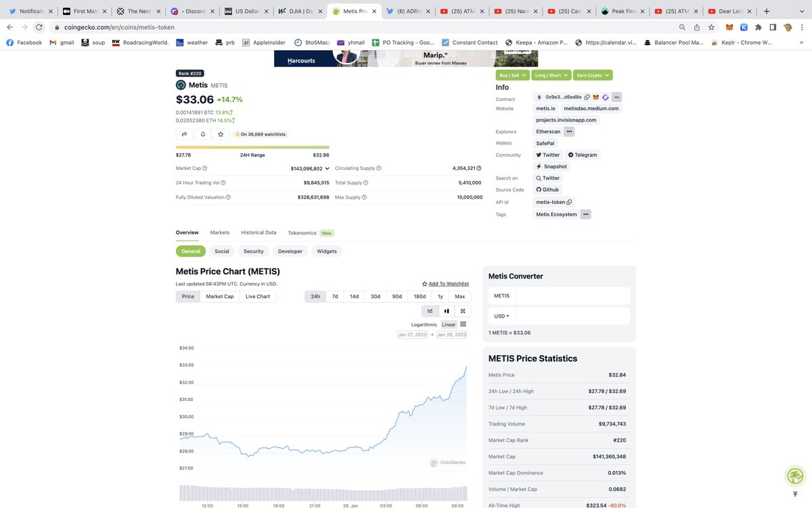Click the Circulating Supply label info icon

(379, 168)
